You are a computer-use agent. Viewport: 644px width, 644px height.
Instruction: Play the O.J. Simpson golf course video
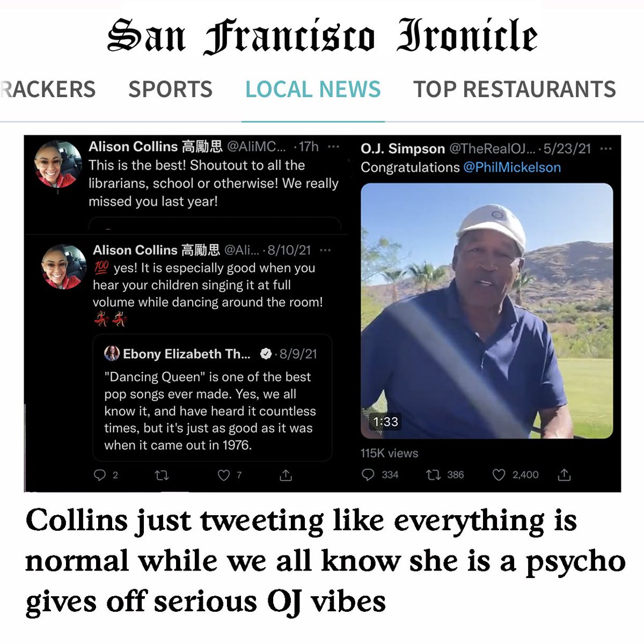pyautogui.click(x=487, y=311)
